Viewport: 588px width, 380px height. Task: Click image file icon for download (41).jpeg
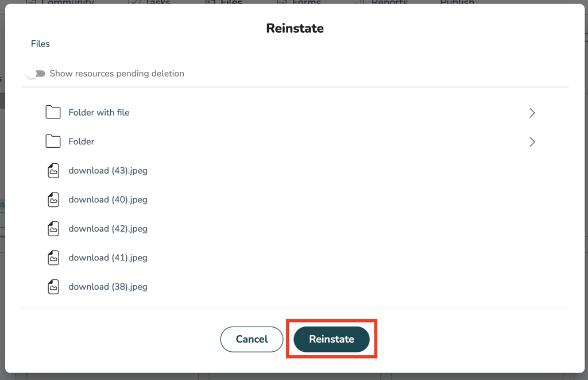pos(53,258)
